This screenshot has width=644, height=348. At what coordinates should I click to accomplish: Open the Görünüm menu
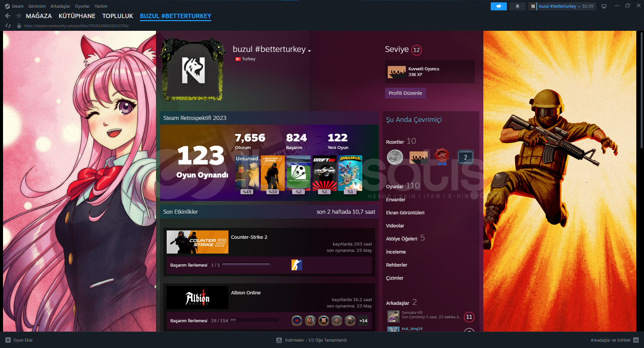tap(37, 6)
